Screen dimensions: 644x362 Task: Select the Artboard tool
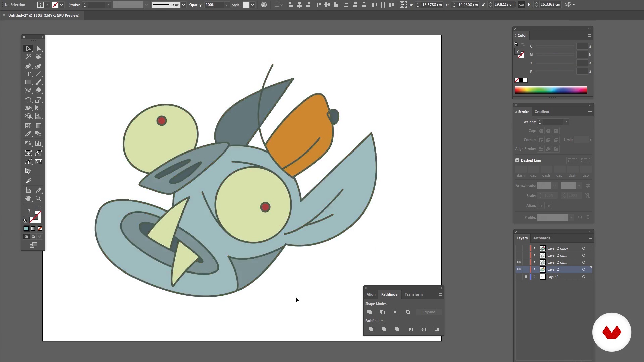[28, 190]
